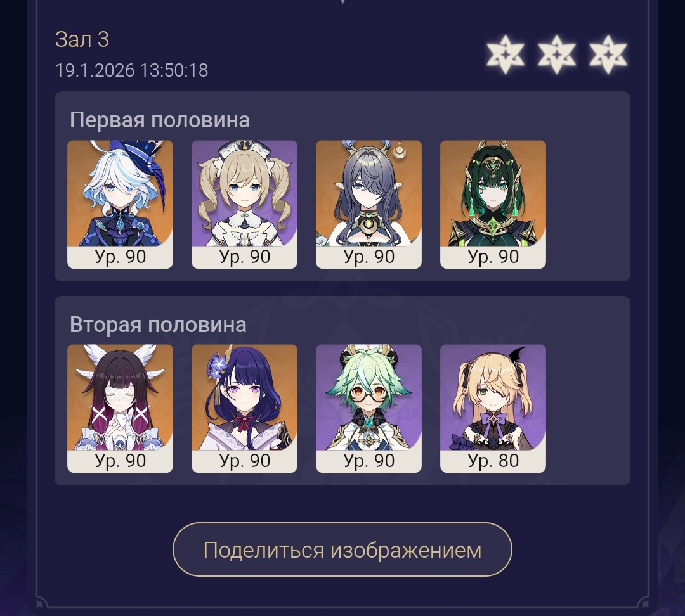Click the 19.1.2026 13:50:18 timestamp
The image size is (685, 616).
tap(131, 70)
